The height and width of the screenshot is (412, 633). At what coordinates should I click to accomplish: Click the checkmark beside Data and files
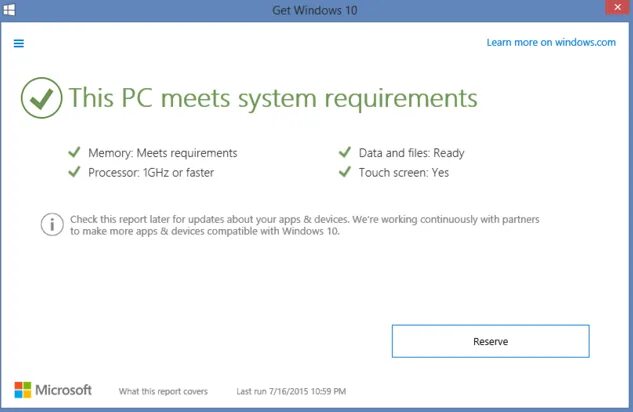tap(345, 153)
